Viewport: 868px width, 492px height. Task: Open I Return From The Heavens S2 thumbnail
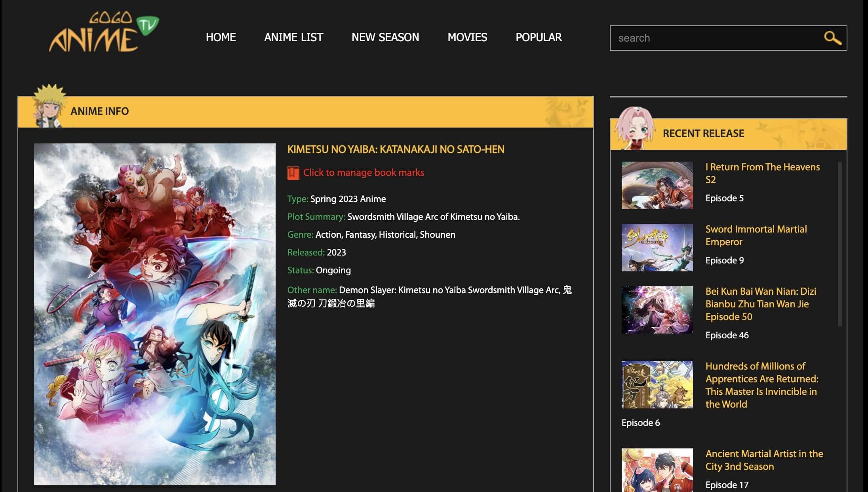(x=657, y=185)
